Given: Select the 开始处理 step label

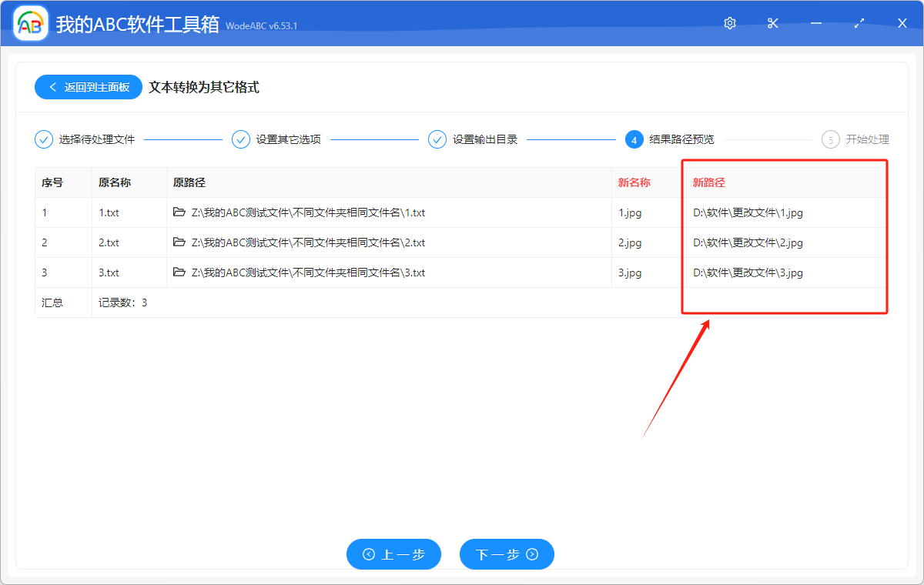Looking at the screenshot, I should pyautogui.click(x=869, y=139).
